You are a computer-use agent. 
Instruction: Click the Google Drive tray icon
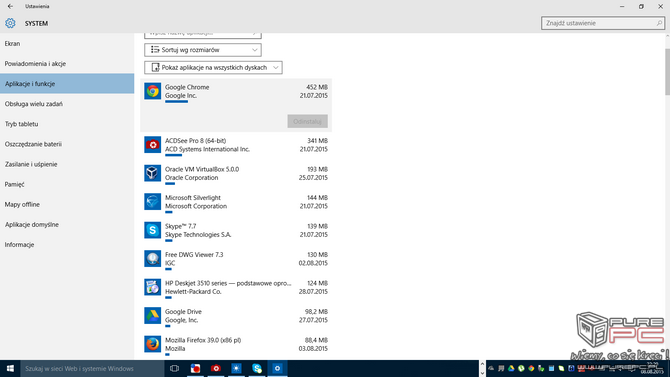point(511,368)
